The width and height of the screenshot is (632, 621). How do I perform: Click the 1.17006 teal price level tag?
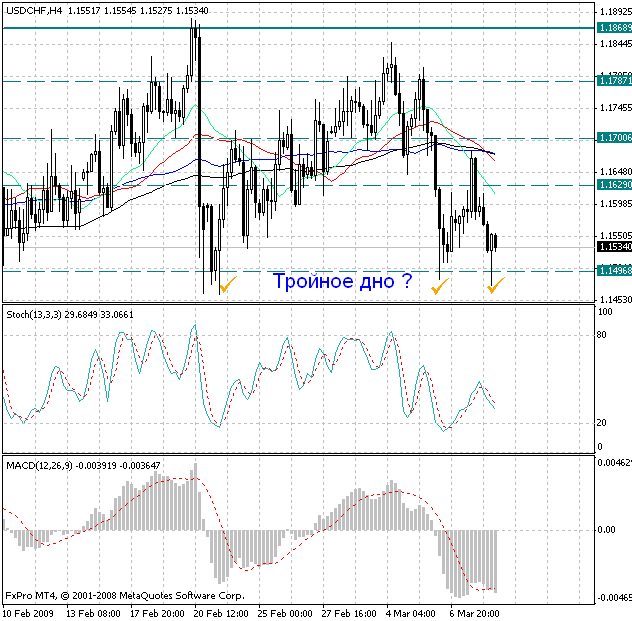tap(615, 138)
